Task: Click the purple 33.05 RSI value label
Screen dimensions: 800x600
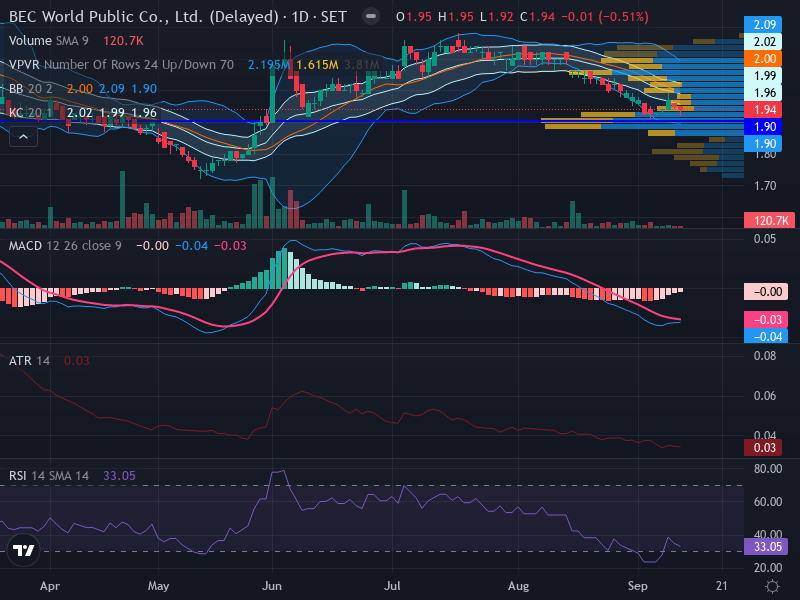Action: point(766,546)
